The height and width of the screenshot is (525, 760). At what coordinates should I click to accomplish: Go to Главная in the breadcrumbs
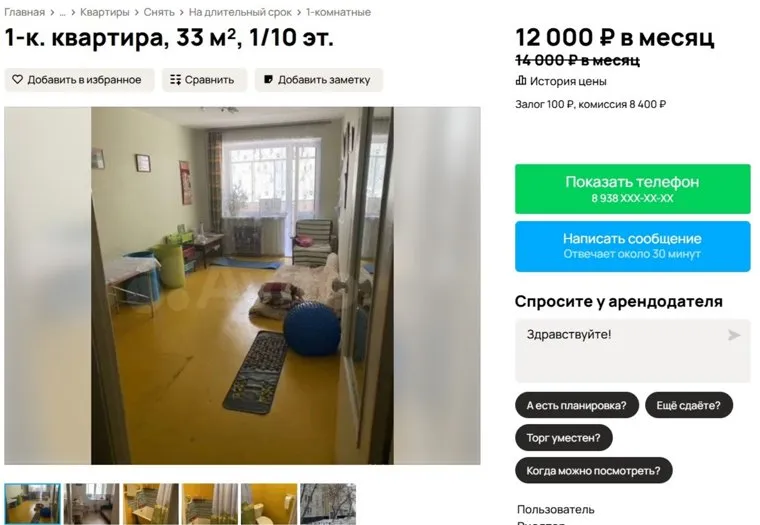click(x=24, y=12)
